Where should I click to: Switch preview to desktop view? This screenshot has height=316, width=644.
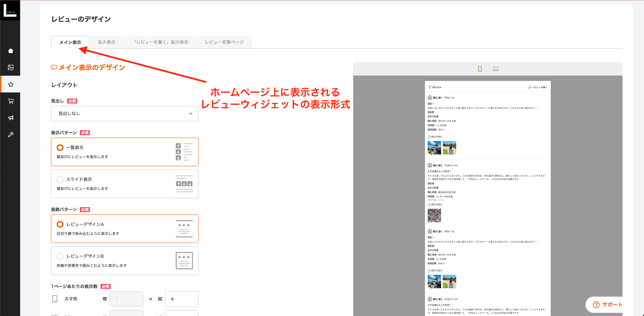point(496,69)
